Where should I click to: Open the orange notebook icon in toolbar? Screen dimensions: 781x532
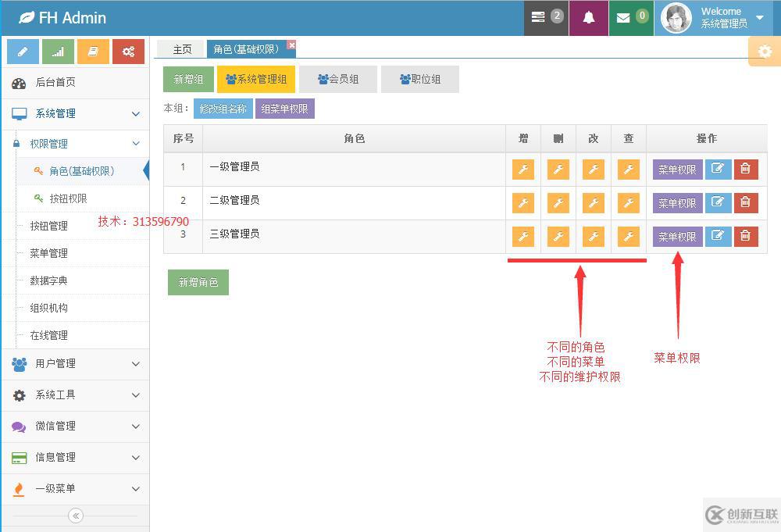(91, 51)
